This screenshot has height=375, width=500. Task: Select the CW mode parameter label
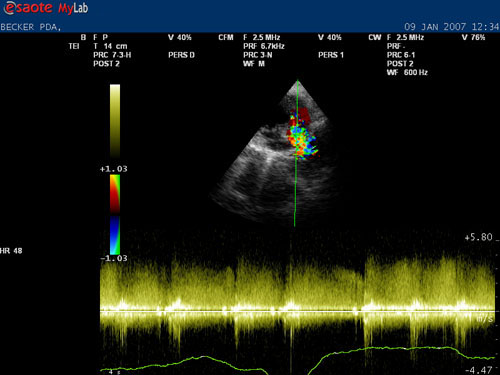(375, 37)
